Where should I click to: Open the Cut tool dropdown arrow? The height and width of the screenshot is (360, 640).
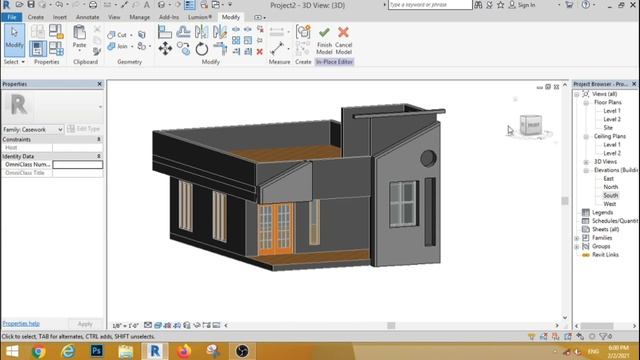click(131, 36)
